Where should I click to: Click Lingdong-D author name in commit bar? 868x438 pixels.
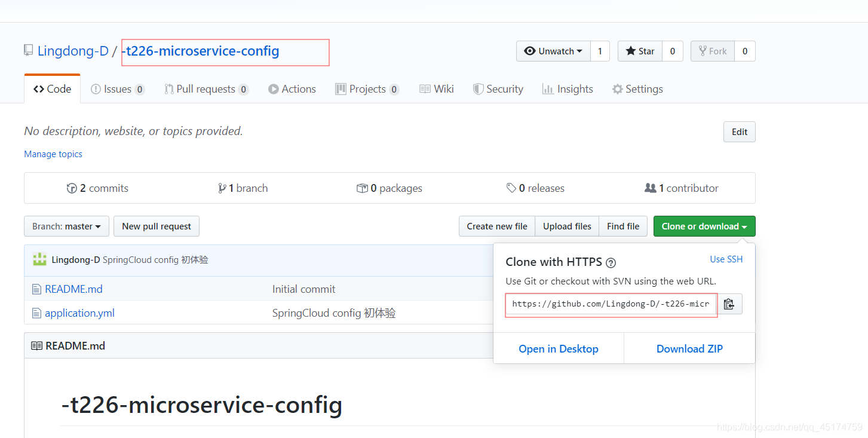point(76,260)
